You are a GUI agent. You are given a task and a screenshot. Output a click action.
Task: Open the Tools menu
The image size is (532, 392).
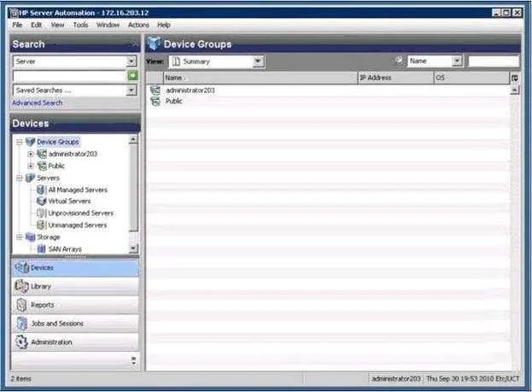pos(81,25)
